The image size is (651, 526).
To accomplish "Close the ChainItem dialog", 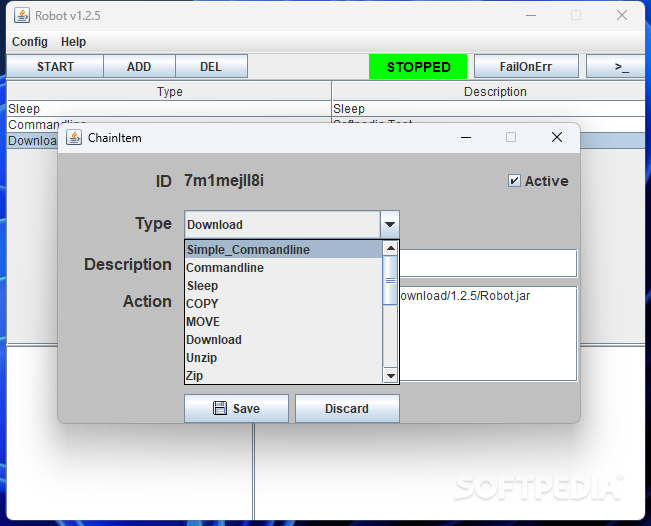I will click(557, 137).
